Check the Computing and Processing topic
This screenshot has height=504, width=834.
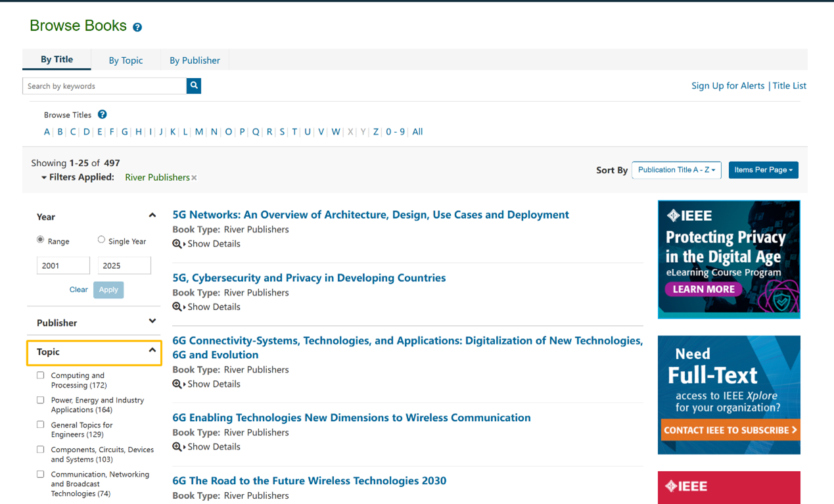click(41, 375)
